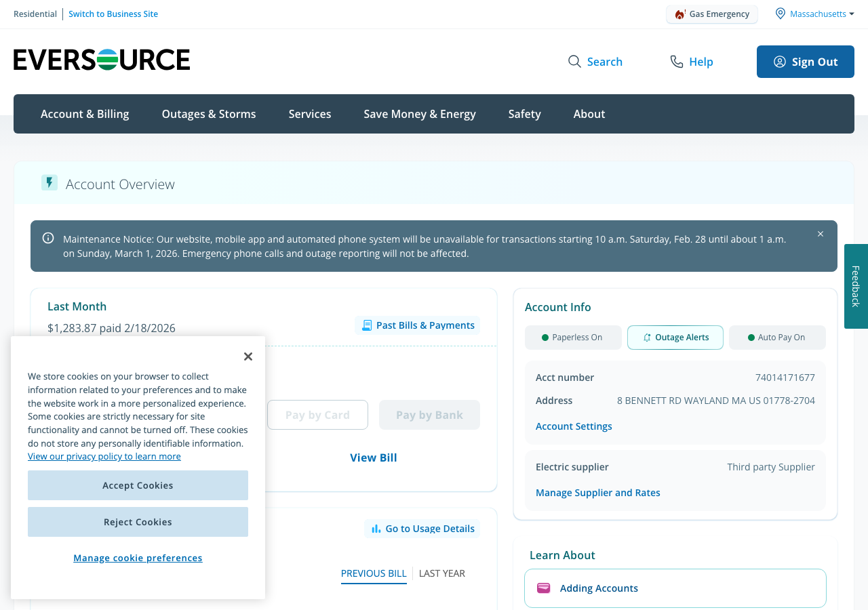Open the Feedback side tab

[x=856, y=286]
